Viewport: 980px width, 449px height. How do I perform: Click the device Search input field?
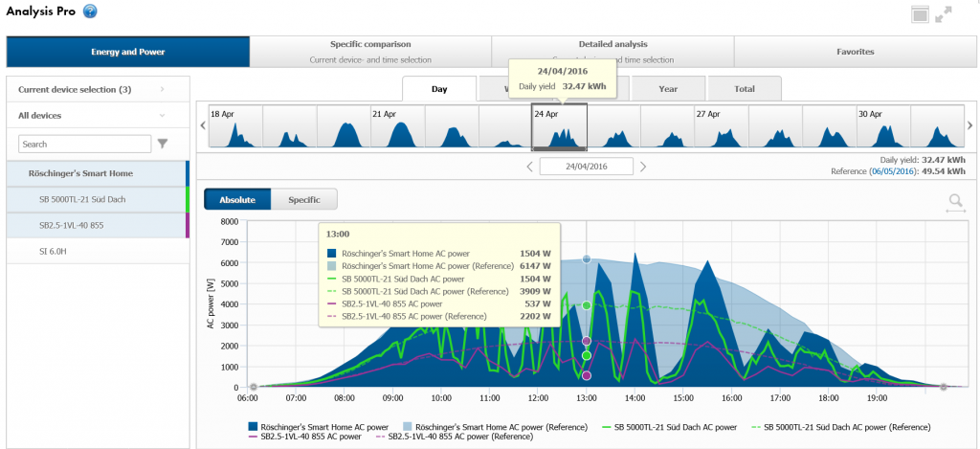point(84,144)
